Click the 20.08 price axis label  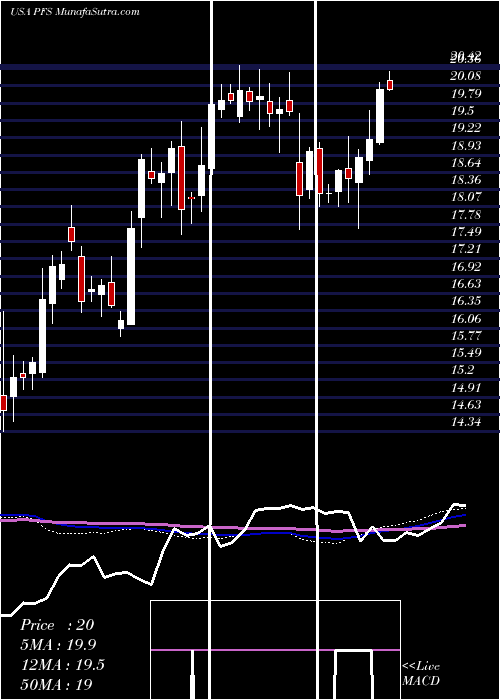(x=466, y=76)
